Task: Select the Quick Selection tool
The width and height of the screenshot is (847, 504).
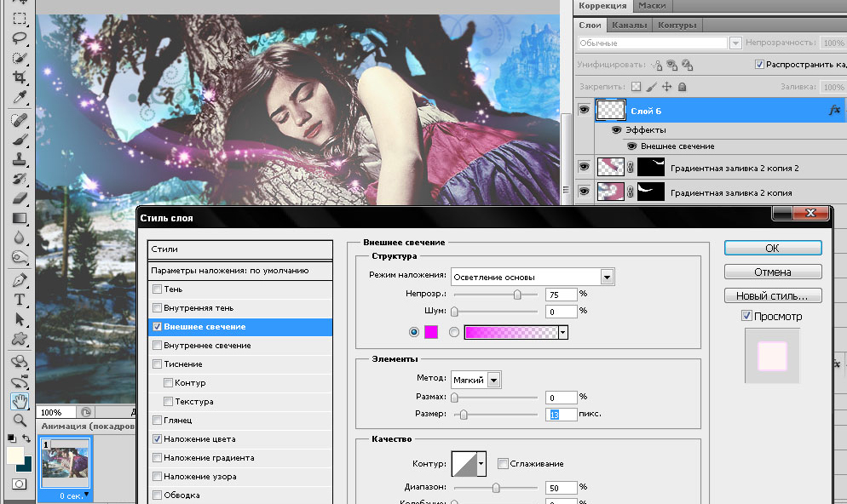Action: pos(20,58)
